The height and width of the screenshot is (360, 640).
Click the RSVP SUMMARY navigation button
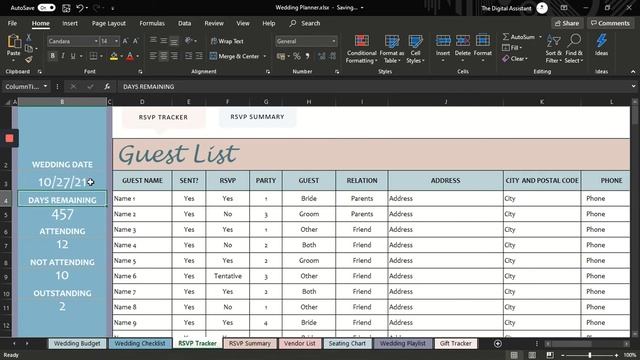[257, 117]
